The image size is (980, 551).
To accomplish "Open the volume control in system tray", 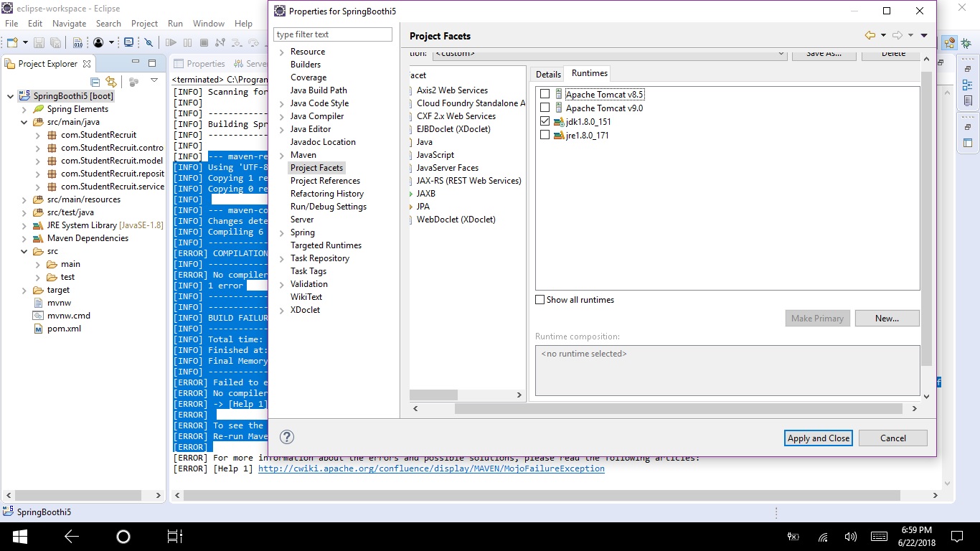I will point(851,536).
